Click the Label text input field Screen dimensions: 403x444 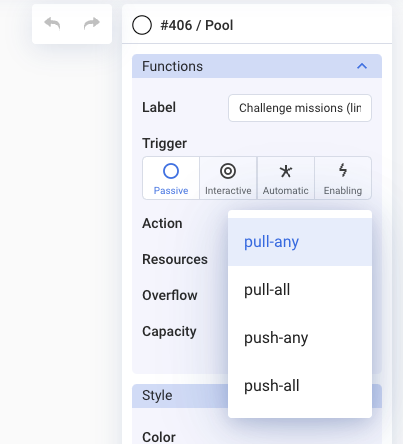click(300, 108)
